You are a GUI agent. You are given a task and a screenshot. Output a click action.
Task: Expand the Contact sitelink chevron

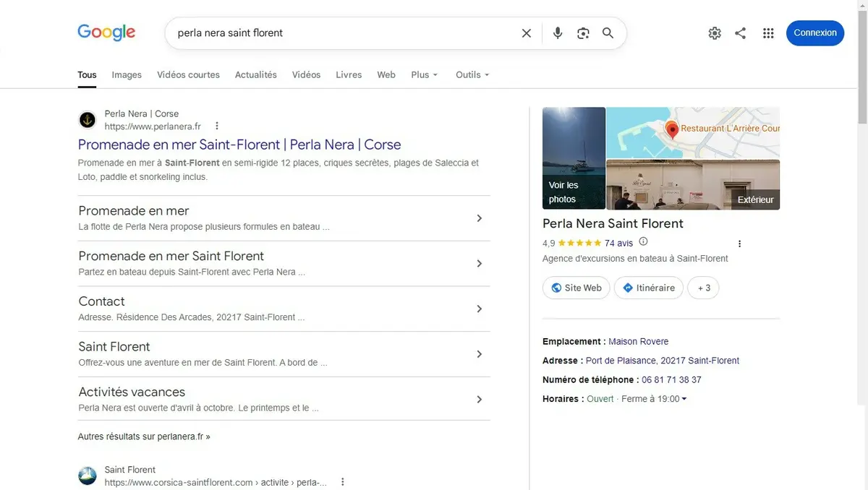[x=479, y=309]
